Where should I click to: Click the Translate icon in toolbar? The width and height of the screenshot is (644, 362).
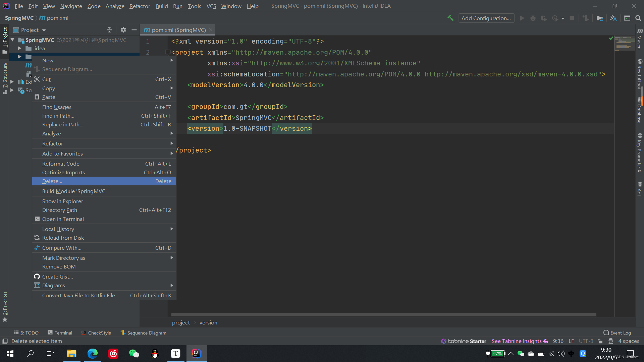pyautogui.click(x=613, y=18)
